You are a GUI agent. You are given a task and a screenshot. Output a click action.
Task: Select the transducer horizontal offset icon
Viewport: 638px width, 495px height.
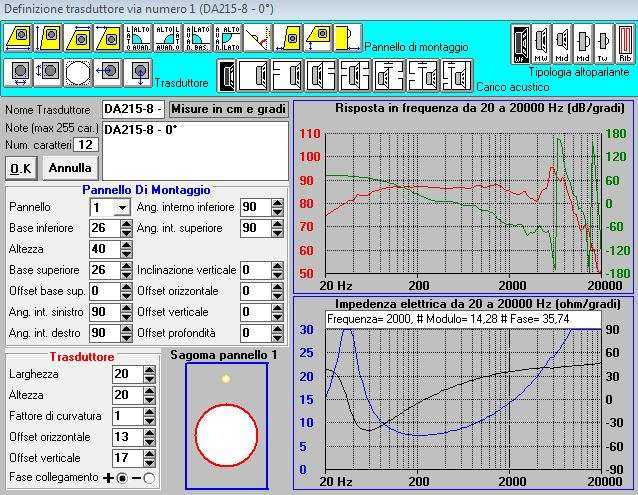108,73
